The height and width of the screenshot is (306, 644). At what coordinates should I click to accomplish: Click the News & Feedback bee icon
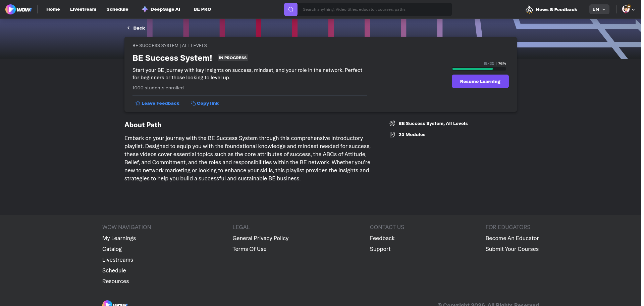[529, 9]
